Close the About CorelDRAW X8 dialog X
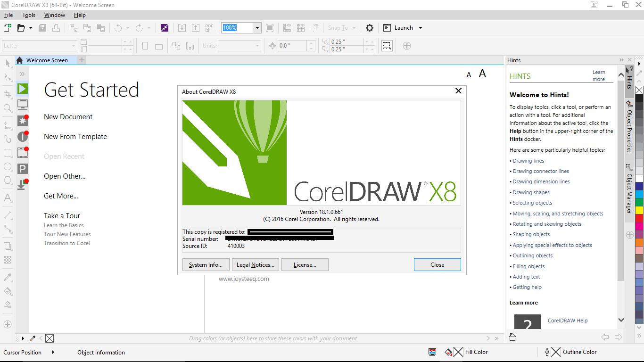The height and width of the screenshot is (362, 644). coord(458,91)
